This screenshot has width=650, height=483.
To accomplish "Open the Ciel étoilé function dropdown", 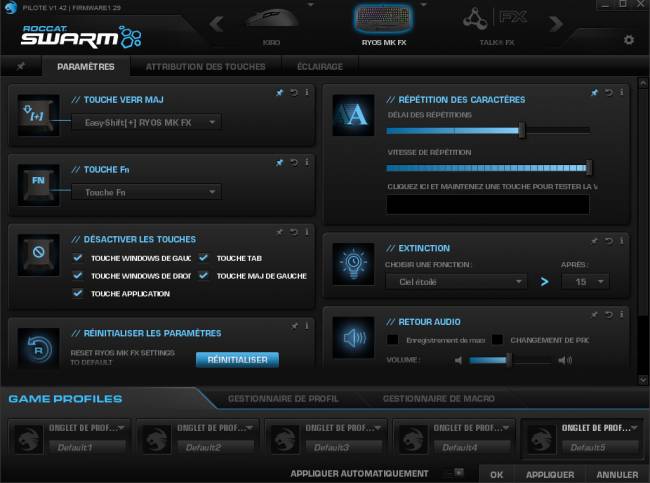I will (456, 282).
